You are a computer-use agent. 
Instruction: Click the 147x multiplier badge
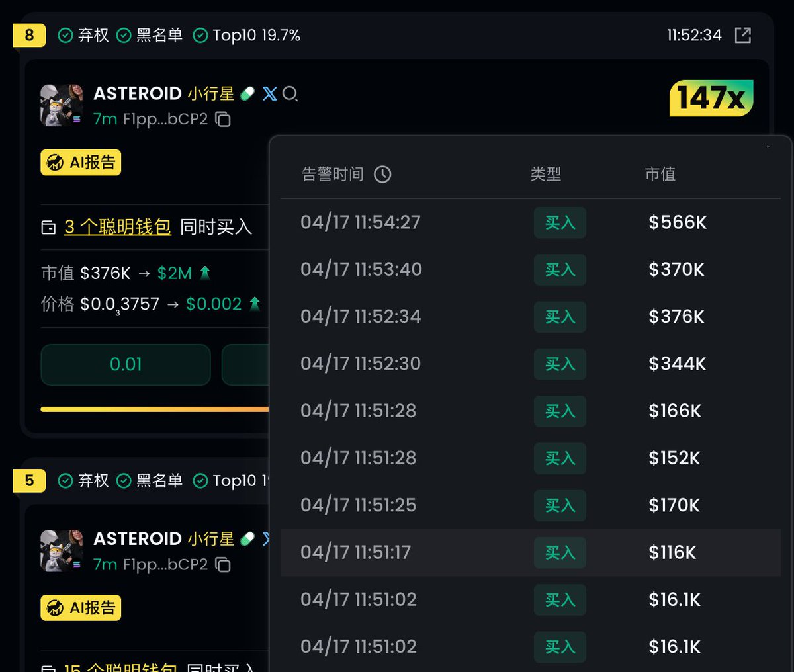[711, 99]
